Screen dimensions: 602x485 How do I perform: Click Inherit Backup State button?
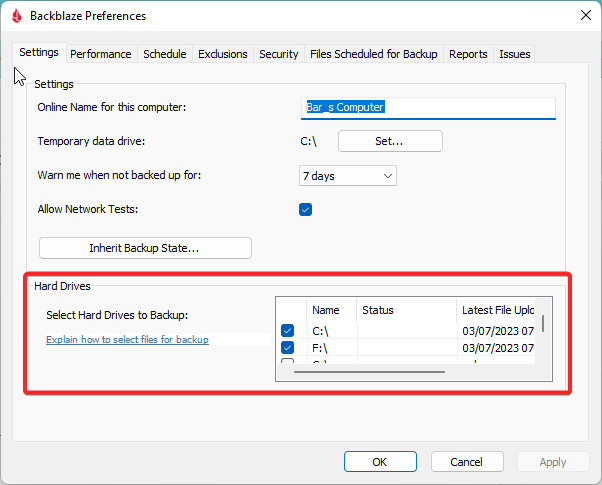pos(145,248)
